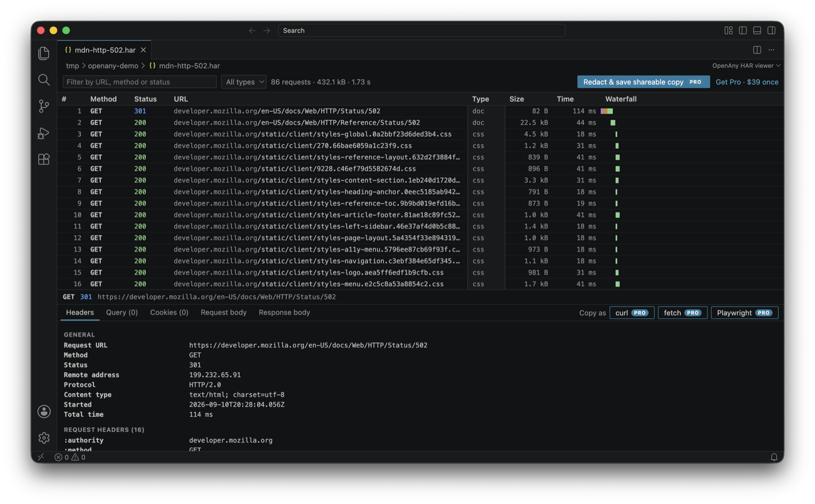Select the styles-logo request row
This screenshot has width=815, height=504.
pos(420,272)
